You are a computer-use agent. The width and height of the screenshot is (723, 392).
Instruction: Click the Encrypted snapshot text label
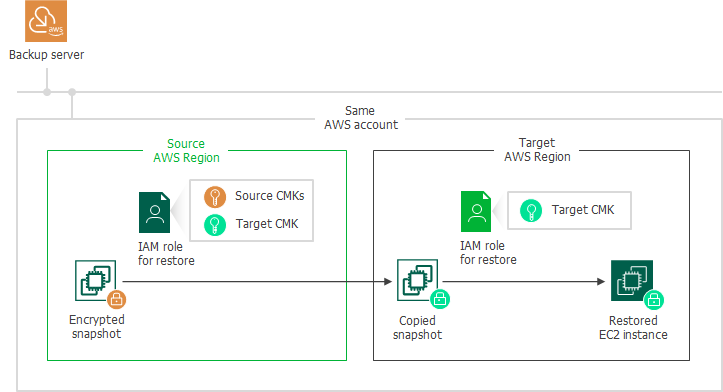pos(97,327)
